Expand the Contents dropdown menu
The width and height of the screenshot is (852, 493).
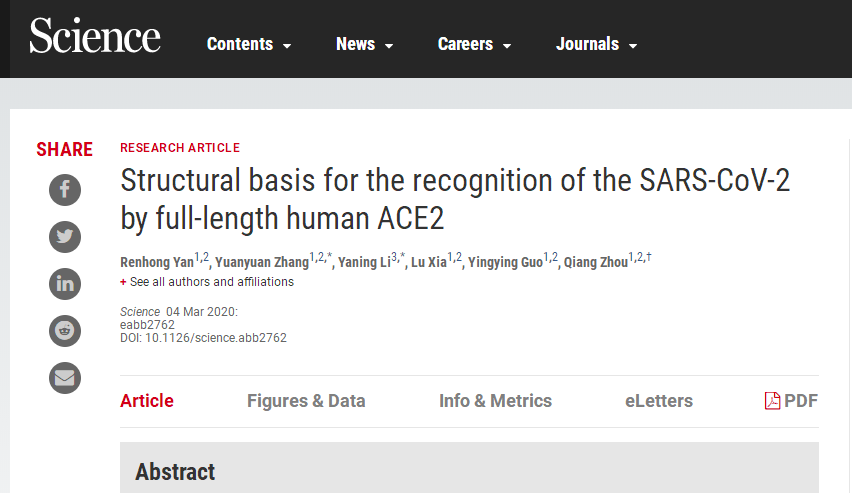tap(249, 44)
